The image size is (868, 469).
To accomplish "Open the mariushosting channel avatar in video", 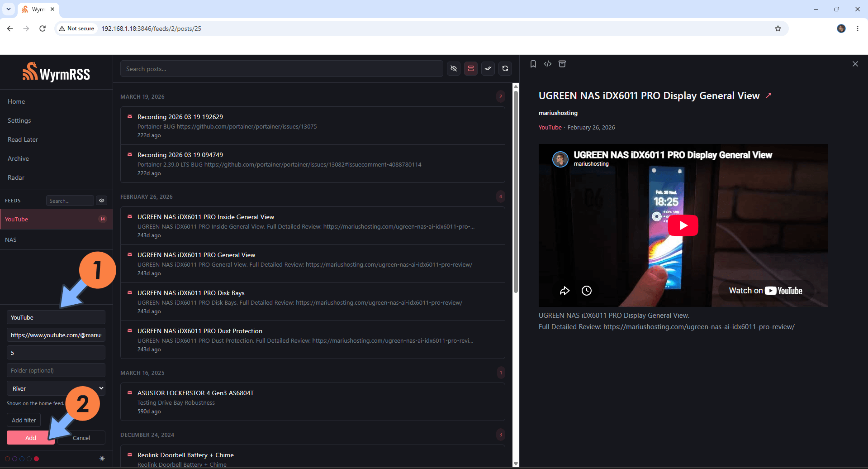I will click(x=560, y=159).
